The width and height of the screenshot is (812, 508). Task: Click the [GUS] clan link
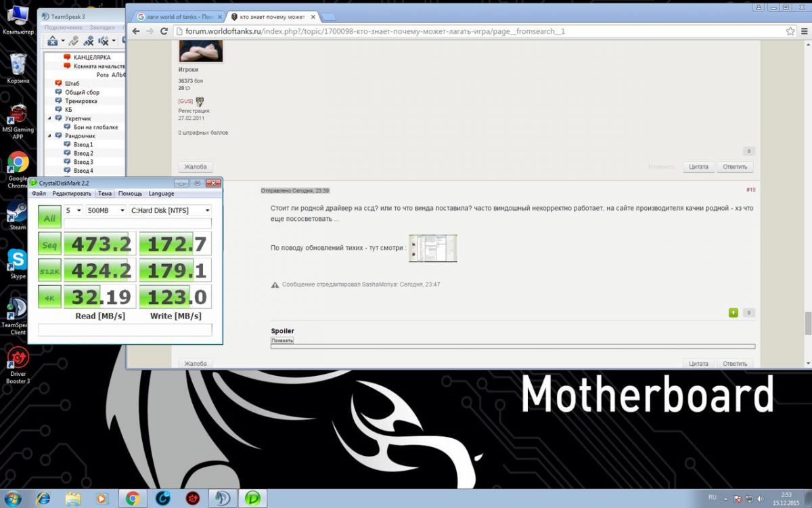point(185,101)
